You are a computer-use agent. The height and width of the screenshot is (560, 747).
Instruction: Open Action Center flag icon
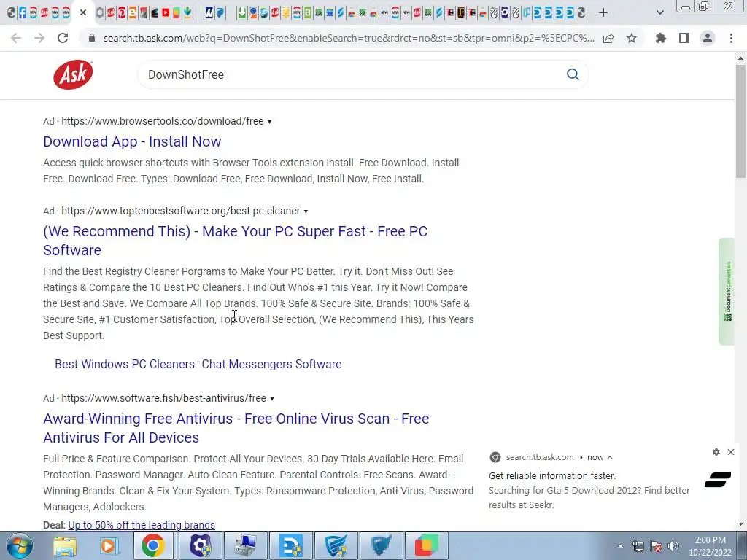pos(656,546)
